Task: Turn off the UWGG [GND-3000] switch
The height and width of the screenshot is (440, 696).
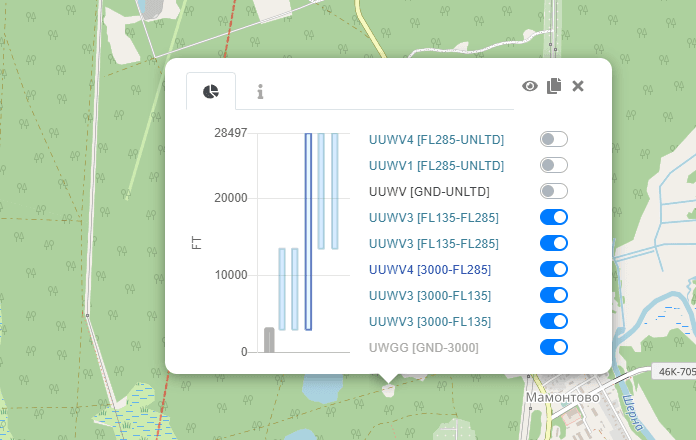Action: coord(553,347)
